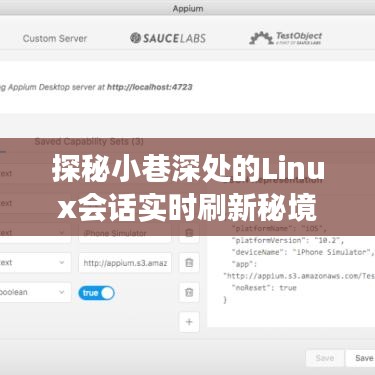375x375 pixels.
Task: Select the "deviceName": "iPhone Simulator" JSON line
Action: point(303,252)
